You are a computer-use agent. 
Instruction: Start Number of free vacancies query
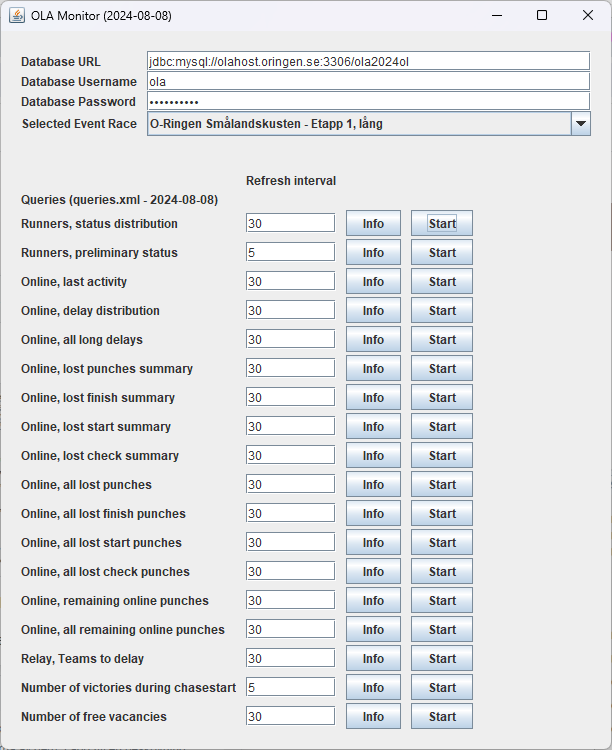tap(442, 717)
